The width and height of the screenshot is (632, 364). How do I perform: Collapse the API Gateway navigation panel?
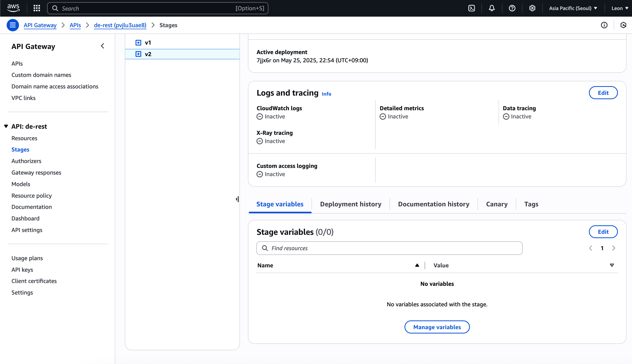[103, 46]
